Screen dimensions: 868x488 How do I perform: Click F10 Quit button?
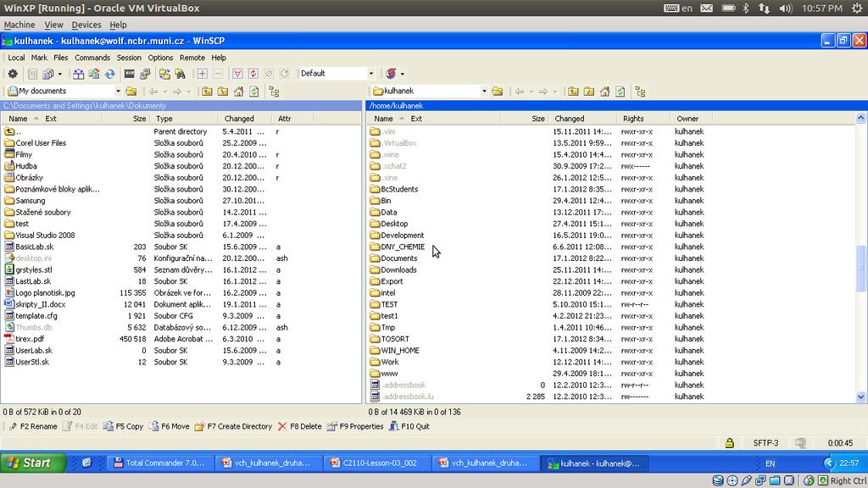point(409,427)
